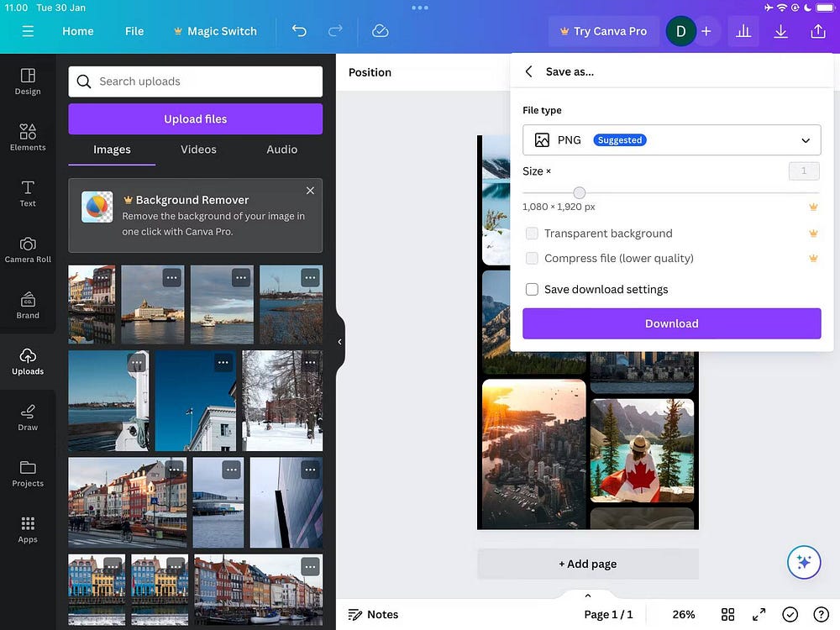Screen dimensions: 840x630
Task: Tick the Transparent background checkbox
Action: pos(532,234)
